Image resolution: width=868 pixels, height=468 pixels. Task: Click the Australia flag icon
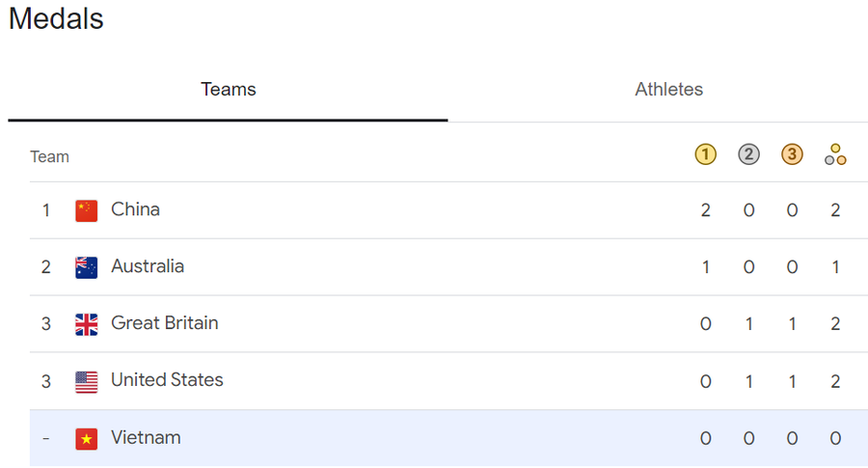[87, 267]
